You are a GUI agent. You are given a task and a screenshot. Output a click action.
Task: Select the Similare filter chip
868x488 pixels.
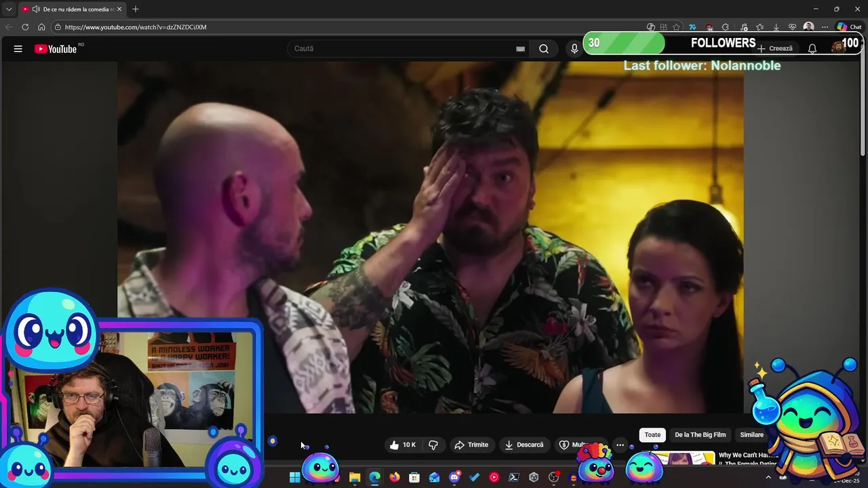751,435
